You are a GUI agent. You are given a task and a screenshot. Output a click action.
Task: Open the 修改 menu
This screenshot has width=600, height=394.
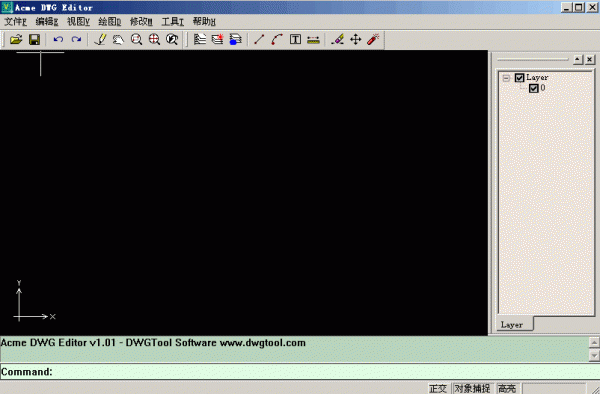coord(141,22)
